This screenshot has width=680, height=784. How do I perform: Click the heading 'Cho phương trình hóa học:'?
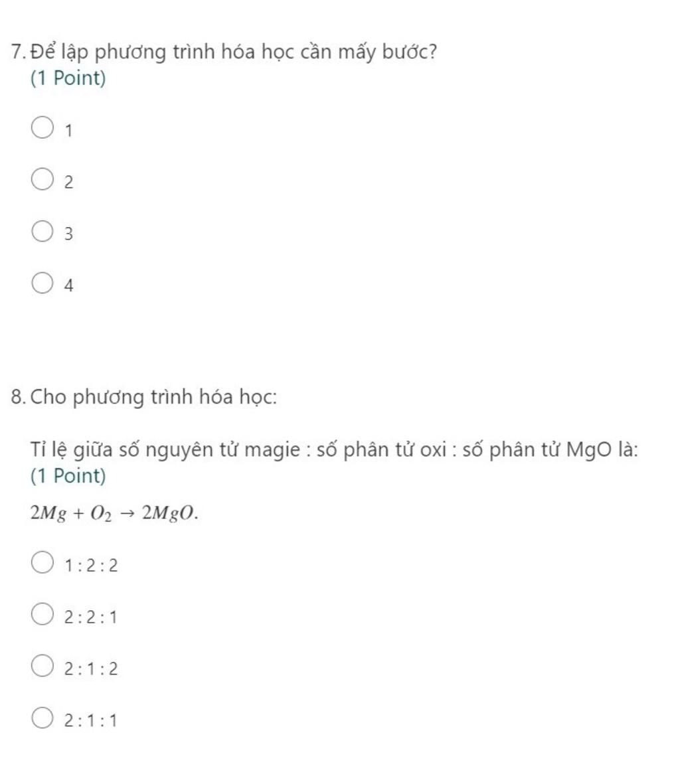pos(153,397)
